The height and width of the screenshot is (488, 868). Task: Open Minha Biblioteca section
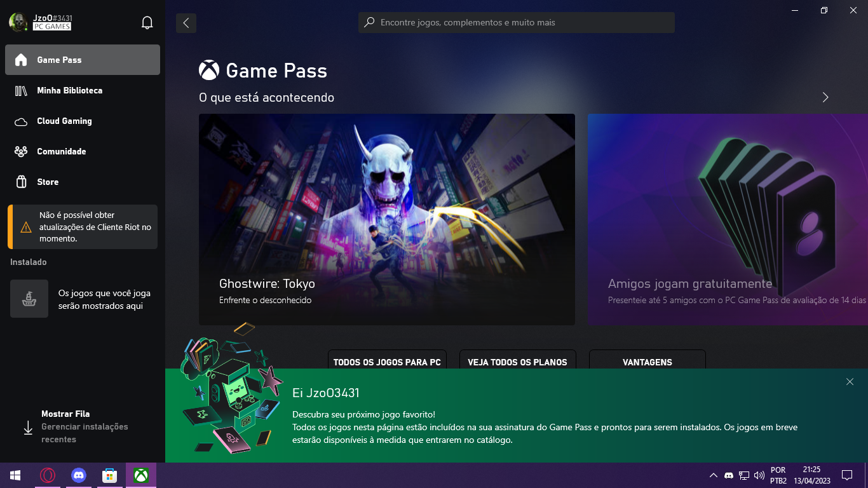tap(83, 90)
